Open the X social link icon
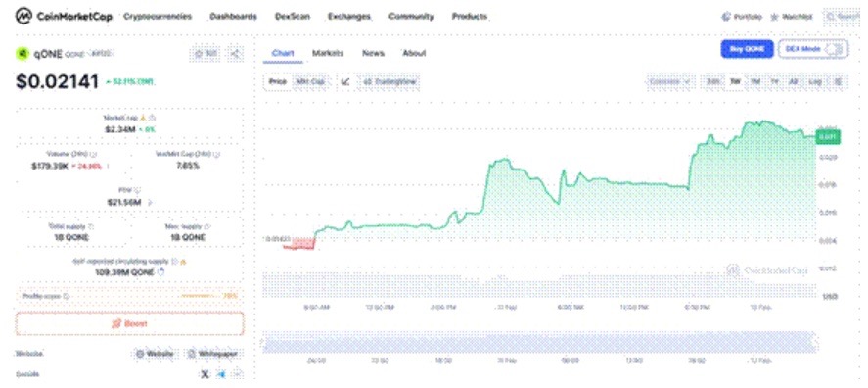 tap(205, 374)
